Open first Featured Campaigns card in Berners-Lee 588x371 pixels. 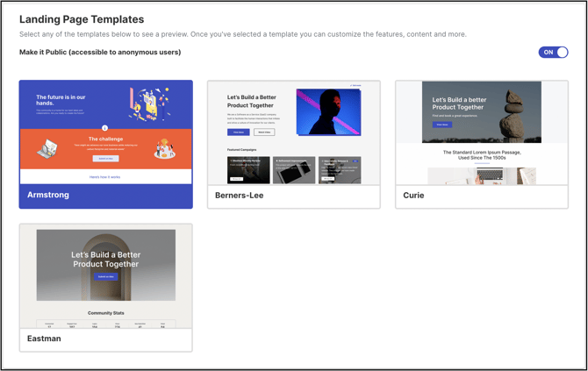point(248,170)
